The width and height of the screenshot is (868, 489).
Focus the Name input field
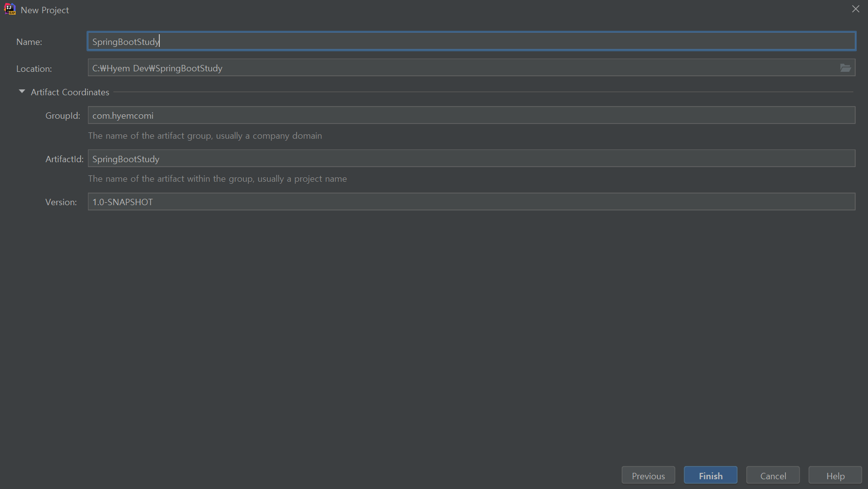(471, 42)
